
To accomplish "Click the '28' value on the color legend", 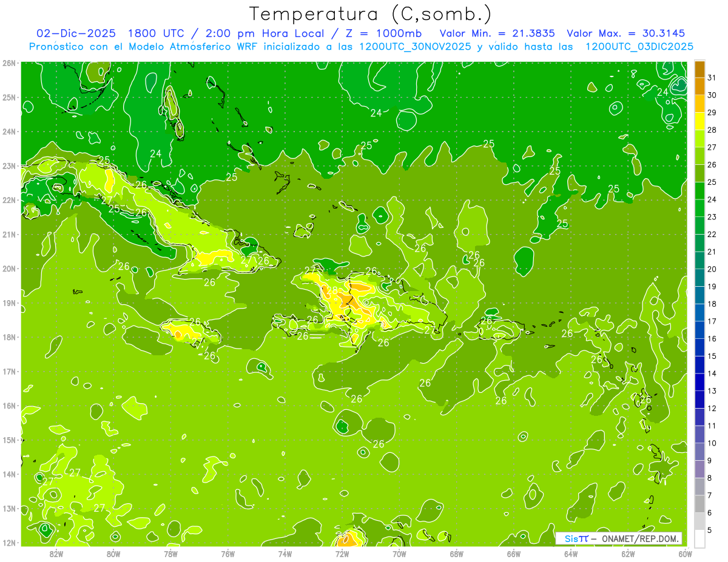I will coord(712,130).
